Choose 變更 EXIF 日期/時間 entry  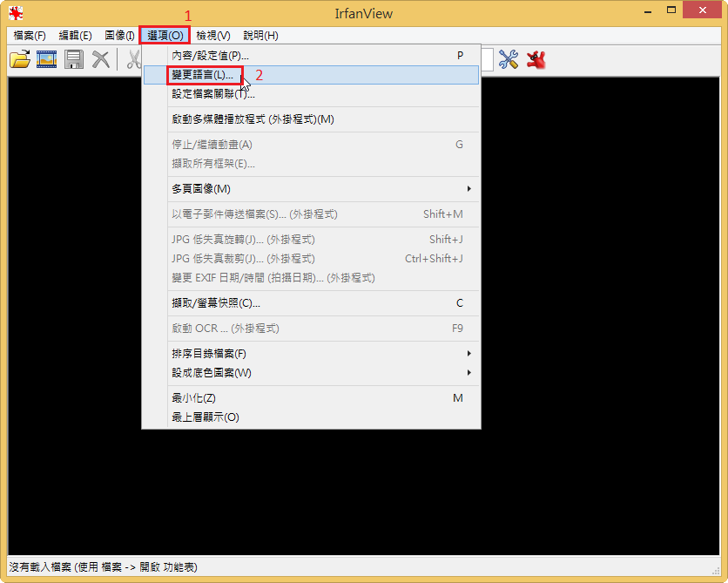pyautogui.click(x=311, y=278)
